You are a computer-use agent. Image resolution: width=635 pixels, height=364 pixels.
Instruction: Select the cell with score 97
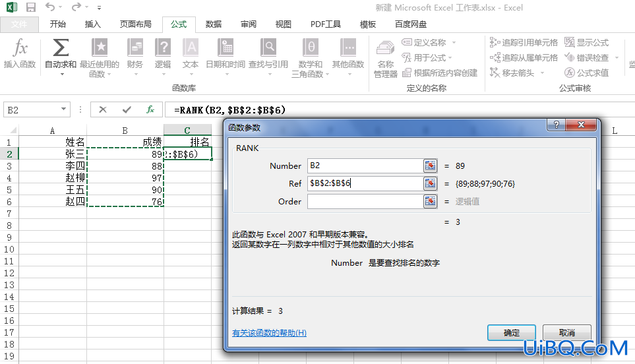coord(125,178)
